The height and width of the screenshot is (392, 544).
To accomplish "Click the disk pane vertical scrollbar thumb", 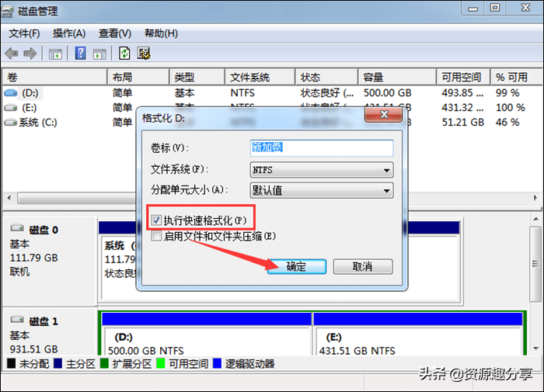I will tap(535, 264).
